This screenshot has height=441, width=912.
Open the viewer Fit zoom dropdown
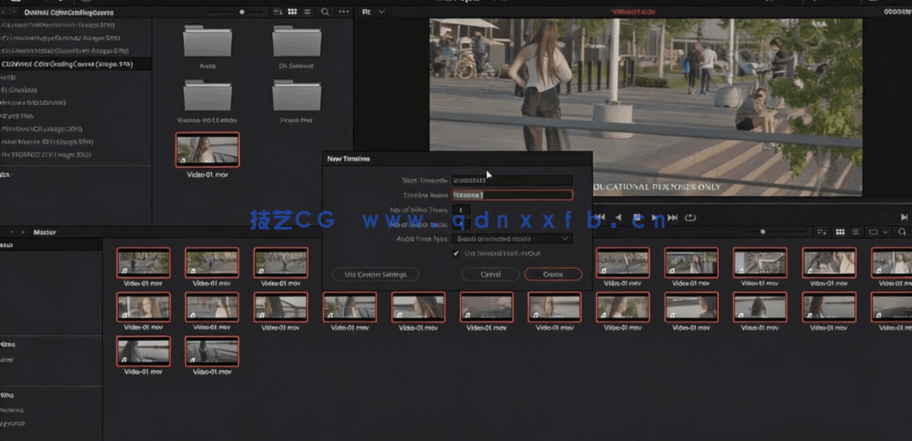click(373, 12)
